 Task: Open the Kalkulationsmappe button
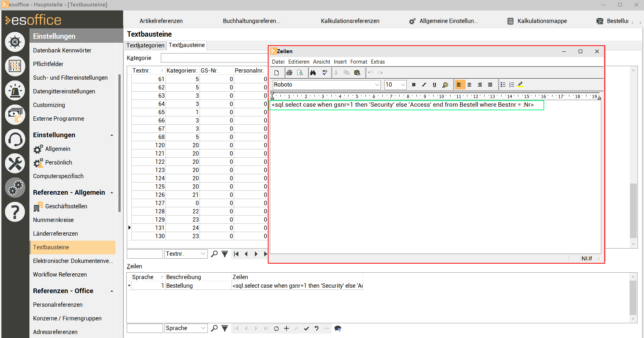tap(537, 21)
